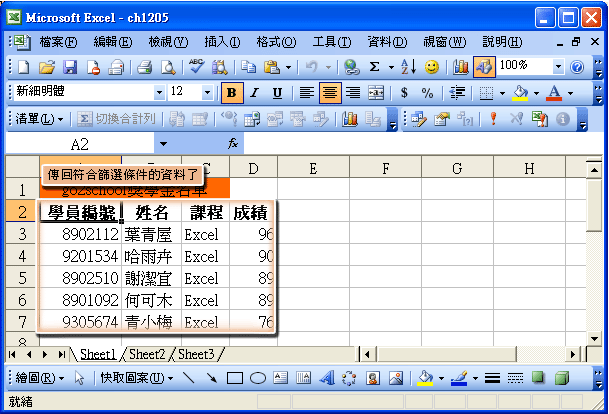Click the 繪圖 button on the drawing toolbar
Image resolution: width=609 pixels, height=414 pixels.
(x=40, y=379)
